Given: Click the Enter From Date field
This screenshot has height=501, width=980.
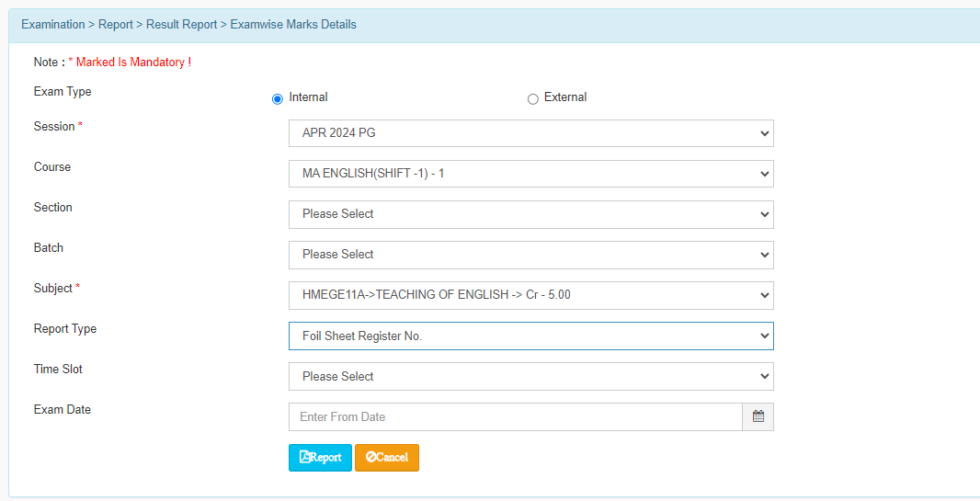Looking at the screenshot, I should click(x=515, y=416).
